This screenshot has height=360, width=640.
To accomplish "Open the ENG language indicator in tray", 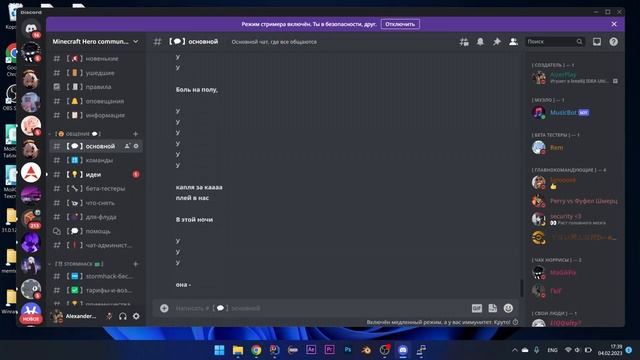I will pos(552,350).
